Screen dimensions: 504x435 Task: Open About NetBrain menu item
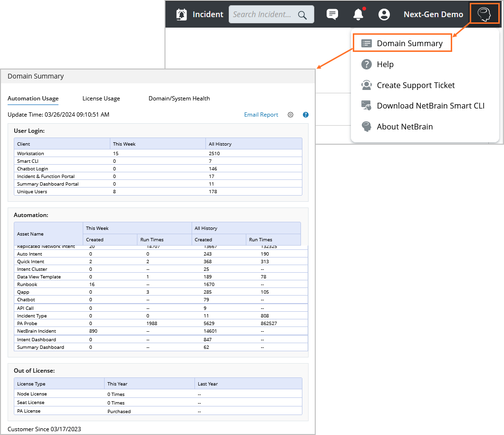click(405, 127)
